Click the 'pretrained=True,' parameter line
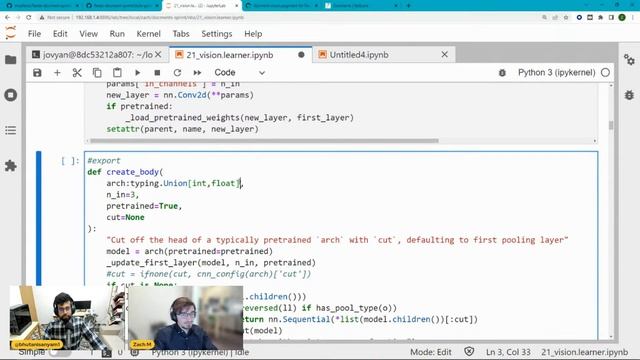This screenshot has width=640, height=360. click(x=144, y=206)
